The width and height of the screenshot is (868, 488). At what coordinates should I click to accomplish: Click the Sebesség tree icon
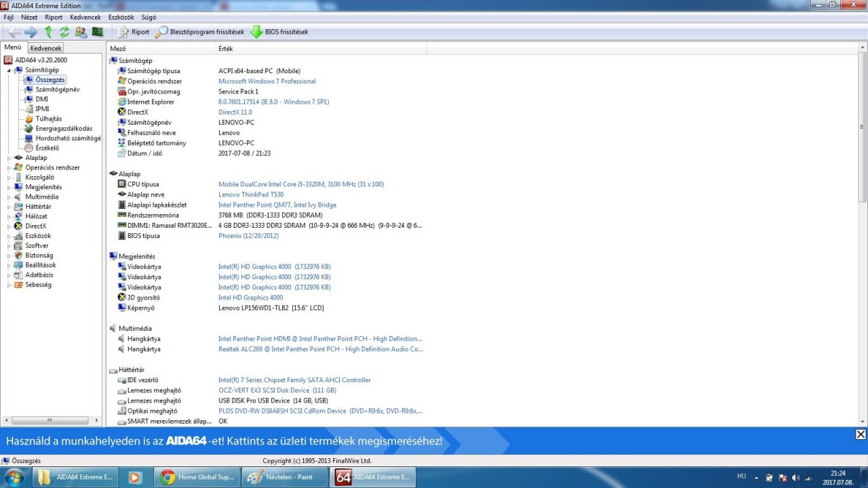tap(18, 285)
